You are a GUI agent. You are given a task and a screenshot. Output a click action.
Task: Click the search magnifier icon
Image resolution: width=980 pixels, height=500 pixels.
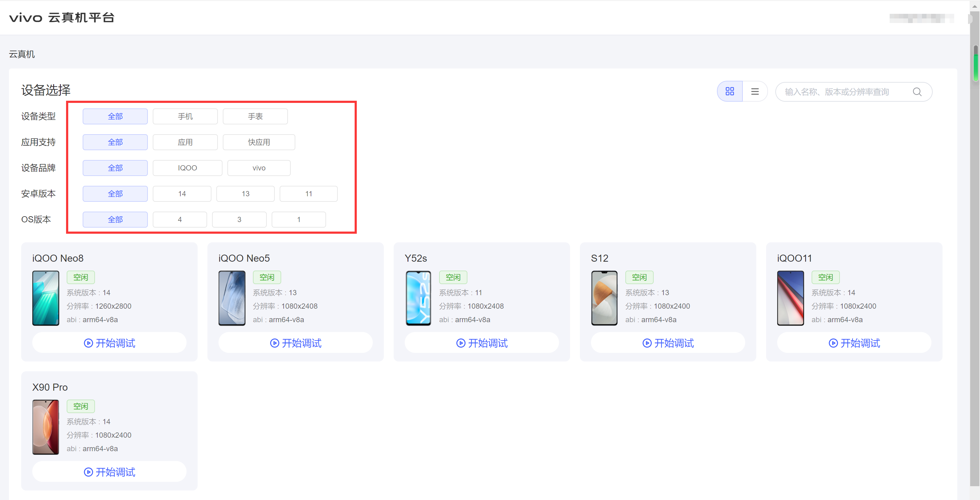[x=917, y=92]
